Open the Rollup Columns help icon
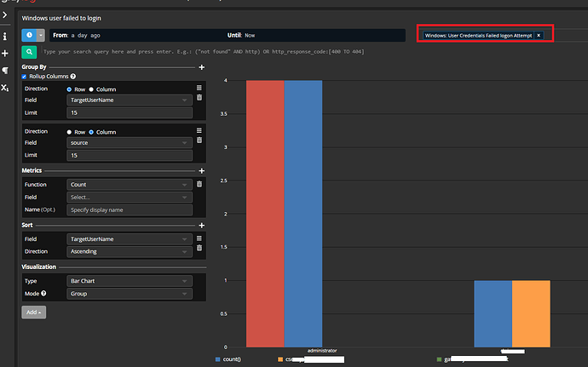588x367 pixels. pyautogui.click(x=73, y=77)
